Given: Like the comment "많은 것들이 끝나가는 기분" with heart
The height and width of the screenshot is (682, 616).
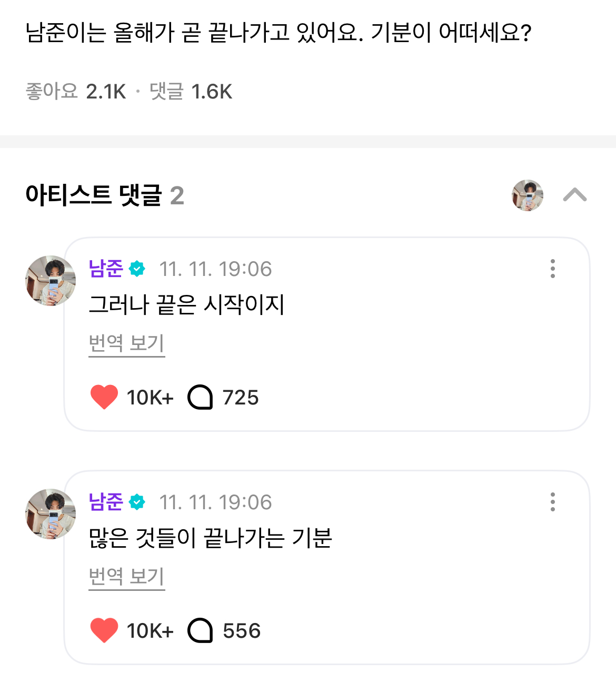Looking at the screenshot, I should click(104, 630).
